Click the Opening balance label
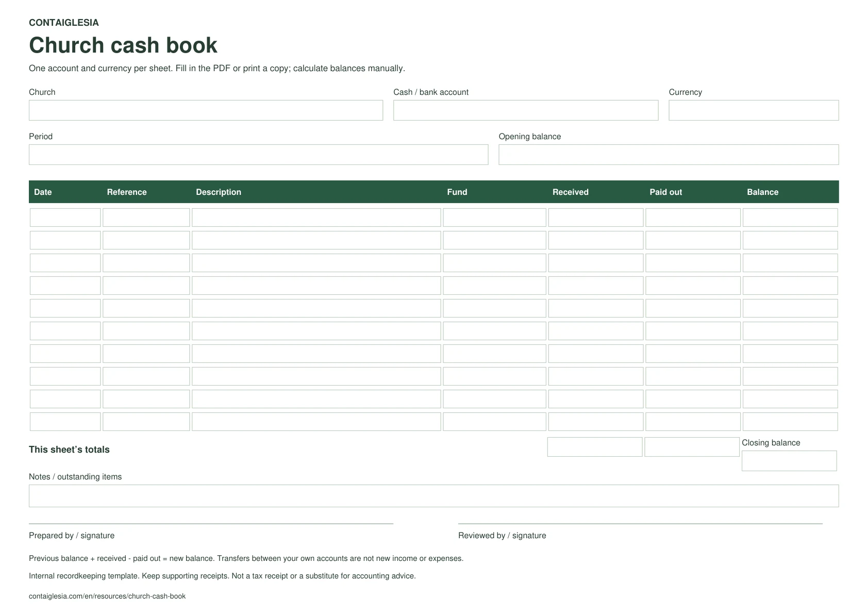 tap(530, 137)
